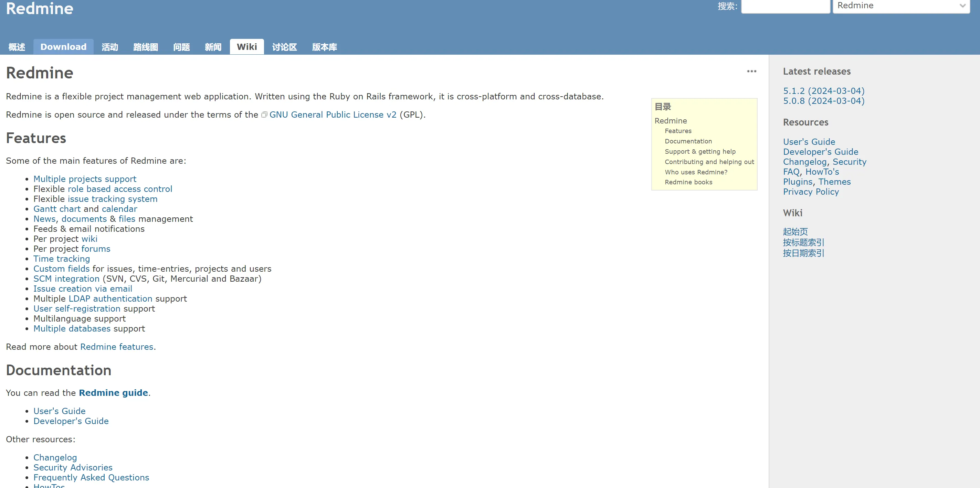Viewport: 980px width, 488px height.
Task: Jump to Contributing and helping out section
Action: pyautogui.click(x=709, y=162)
